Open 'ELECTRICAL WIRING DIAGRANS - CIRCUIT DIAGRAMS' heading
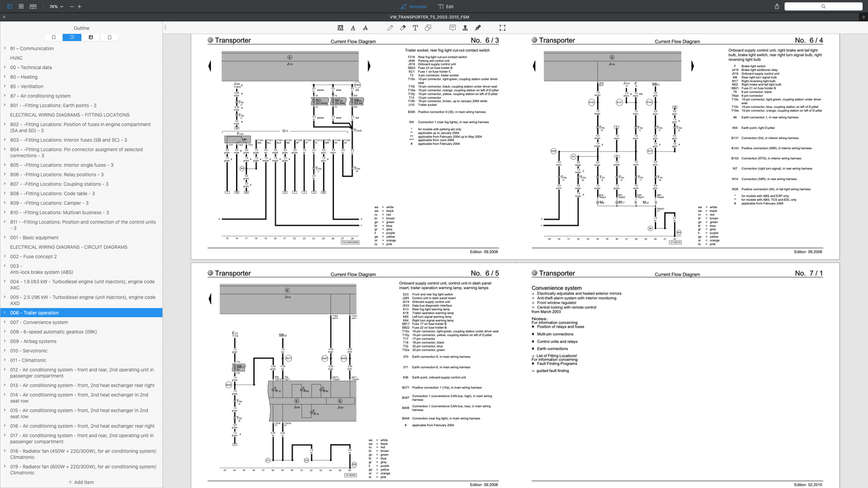The image size is (868, 488). (x=68, y=247)
